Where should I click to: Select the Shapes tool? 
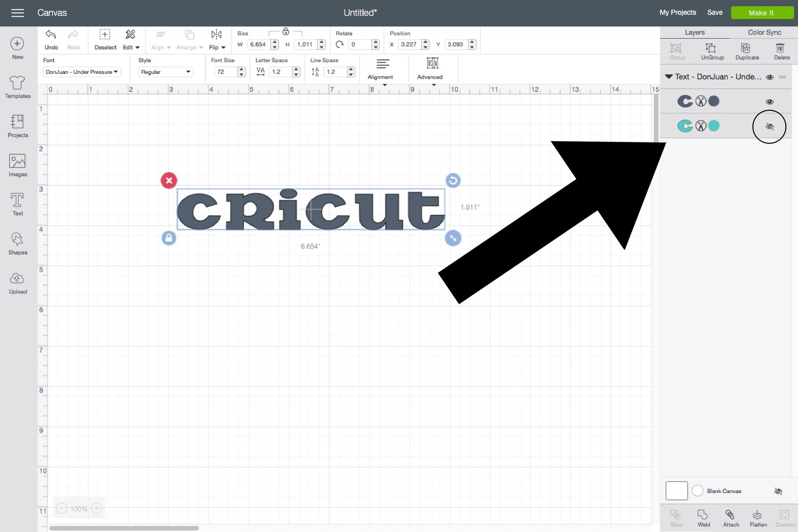pos(18,243)
